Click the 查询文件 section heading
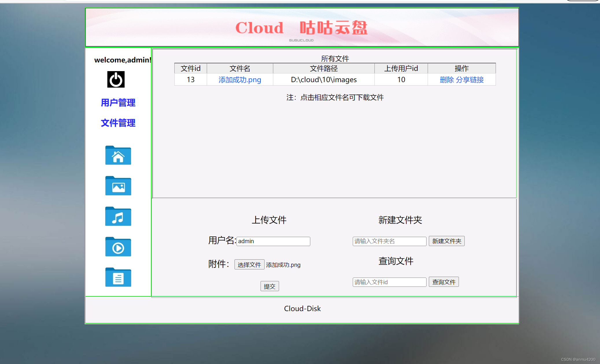 point(396,261)
